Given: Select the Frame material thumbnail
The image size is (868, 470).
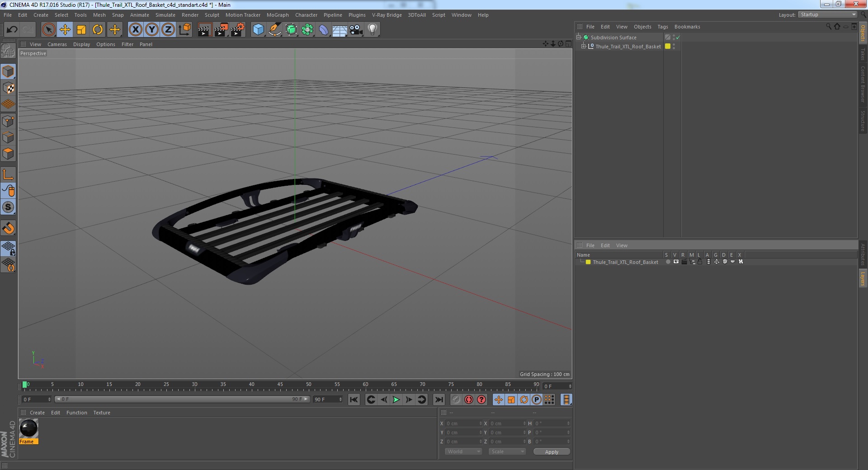Looking at the screenshot, I should pos(28,428).
